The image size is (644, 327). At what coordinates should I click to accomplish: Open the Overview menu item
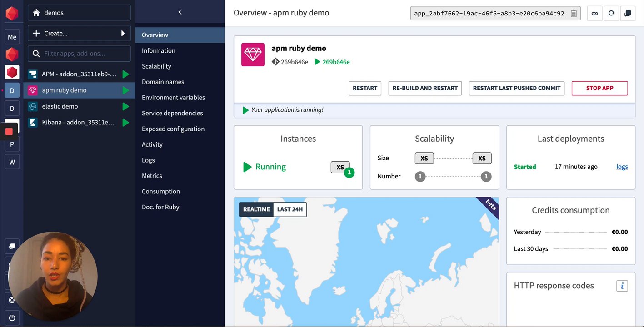point(180,35)
